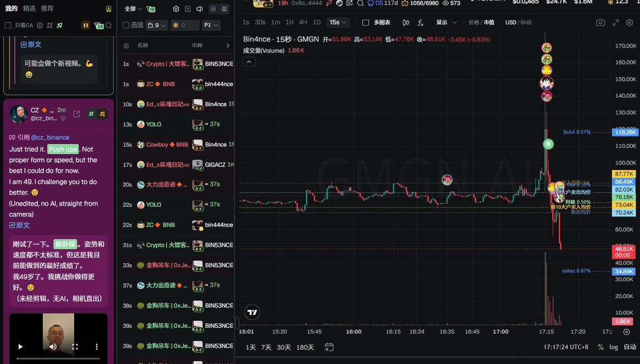640x364 pixels.
Task: Select the 1H chart interval
Action: click(x=290, y=22)
